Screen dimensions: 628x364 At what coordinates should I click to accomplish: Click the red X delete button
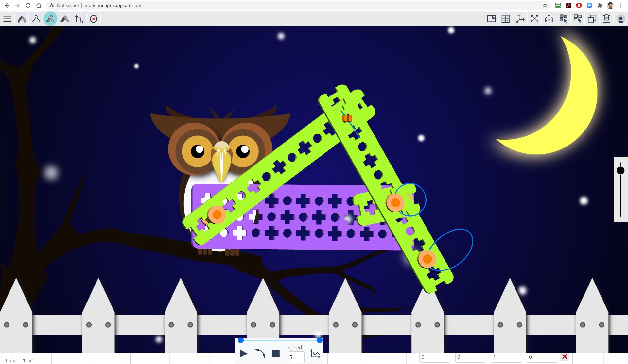[x=565, y=357]
